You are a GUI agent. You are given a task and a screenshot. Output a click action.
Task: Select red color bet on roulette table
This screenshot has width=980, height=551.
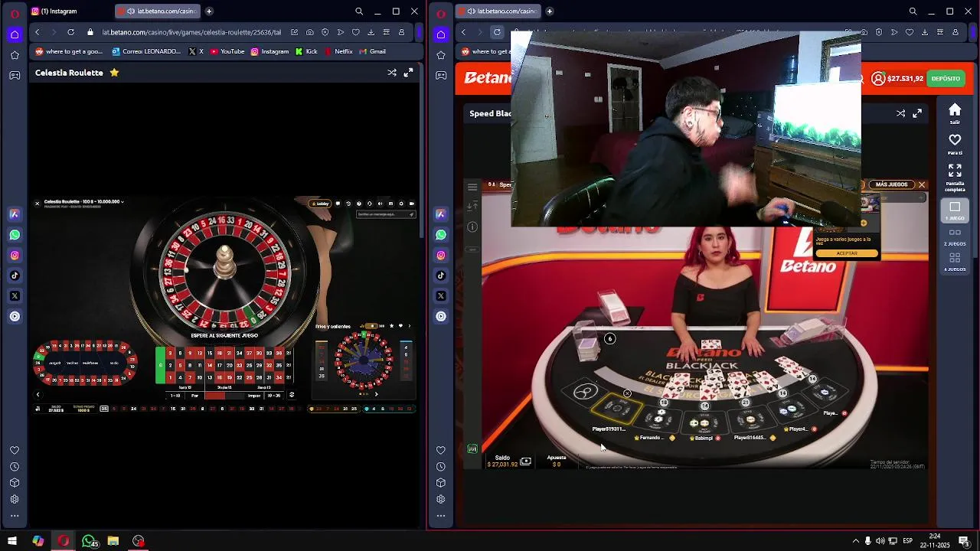215,396
